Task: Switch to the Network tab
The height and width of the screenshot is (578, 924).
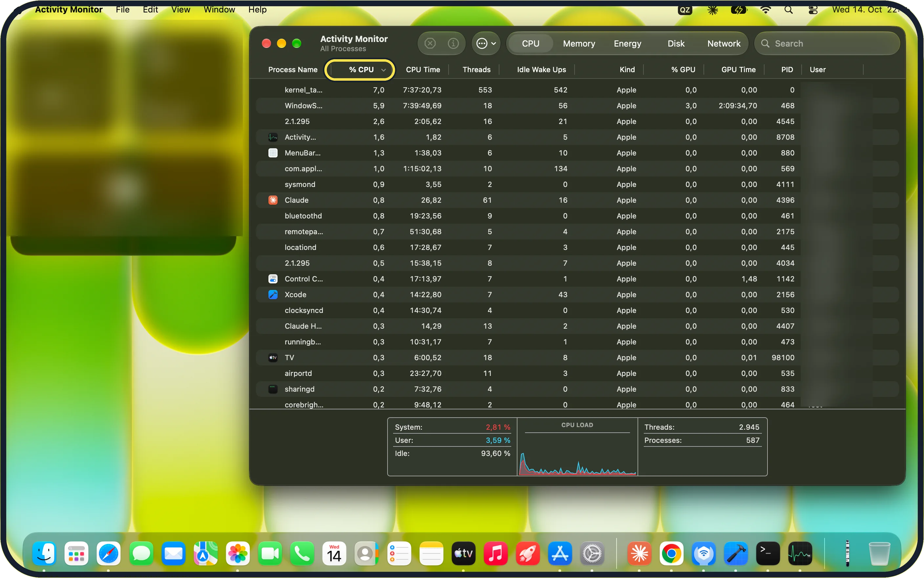Action: pos(724,44)
